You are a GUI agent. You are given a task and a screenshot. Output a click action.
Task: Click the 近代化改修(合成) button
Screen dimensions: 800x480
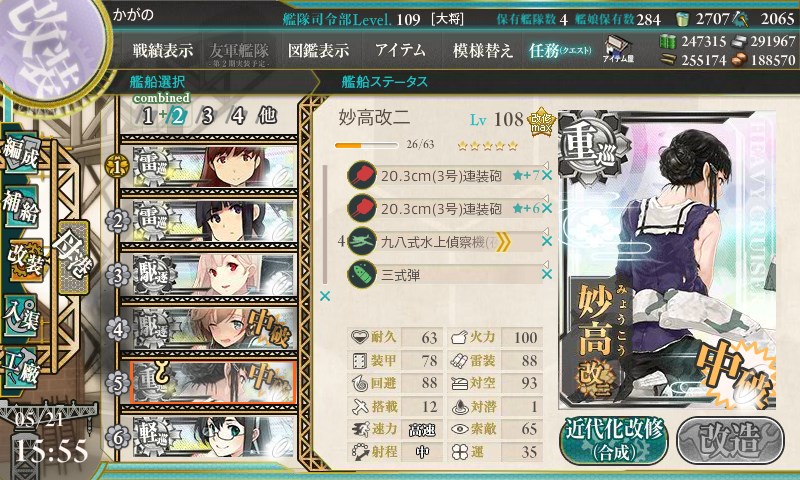coord(614,440)
